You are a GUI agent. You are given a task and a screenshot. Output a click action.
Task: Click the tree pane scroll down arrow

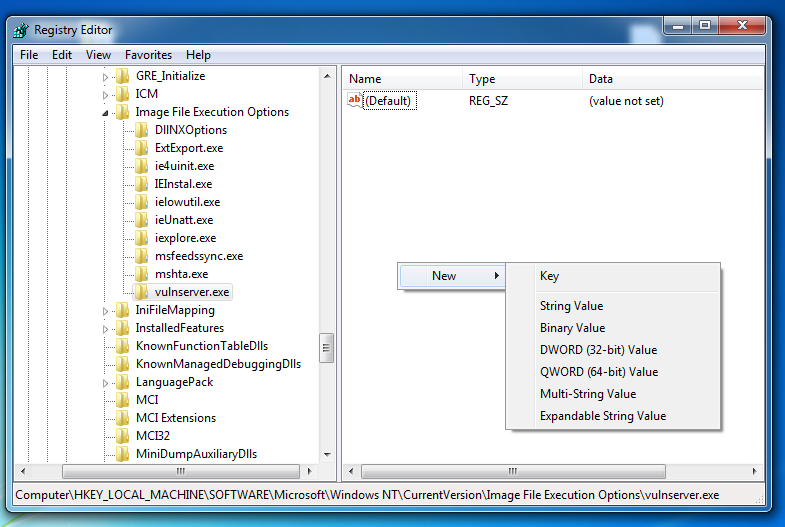coord(327,454)
